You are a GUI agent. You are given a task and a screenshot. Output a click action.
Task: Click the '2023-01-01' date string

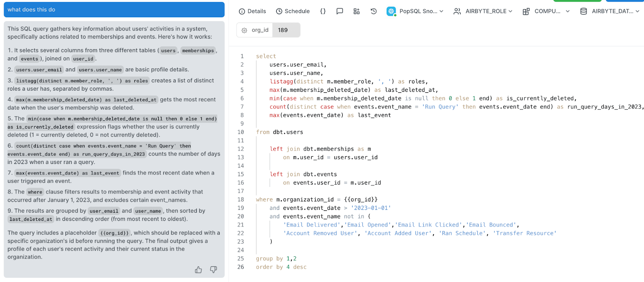click(371, 208)
